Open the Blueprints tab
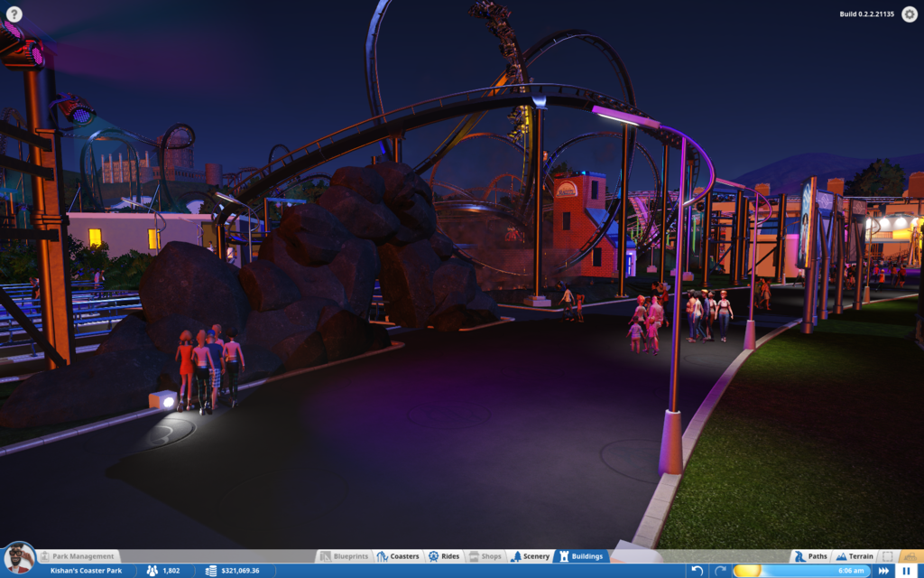The image size is (924, 578). pyautogui.click(x=345, y=556)
